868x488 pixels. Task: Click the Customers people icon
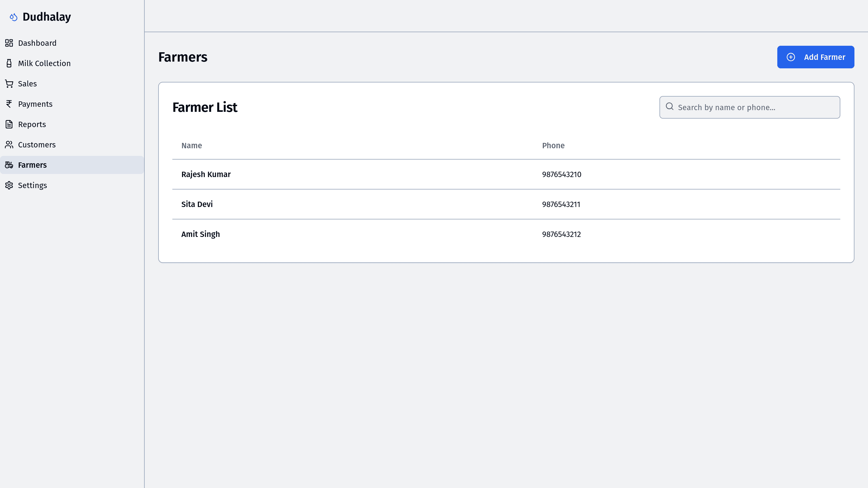click(x=9, y=145)
